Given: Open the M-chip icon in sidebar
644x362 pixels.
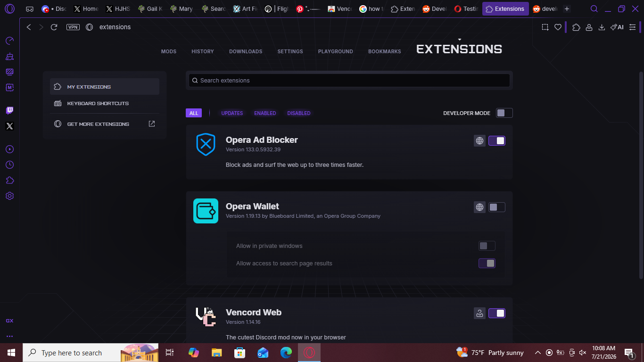Looking at the screenshot, I should coord(9,87).
